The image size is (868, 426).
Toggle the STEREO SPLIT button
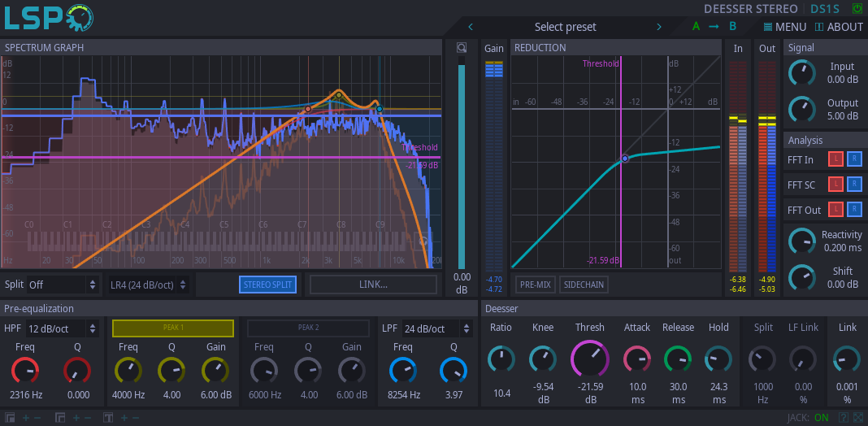click(x=268, y=285)
